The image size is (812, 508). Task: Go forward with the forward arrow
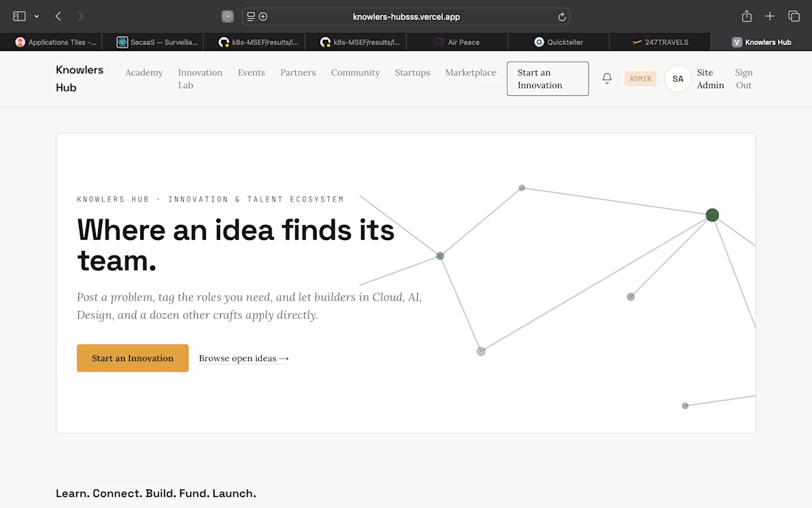(80, 16)
